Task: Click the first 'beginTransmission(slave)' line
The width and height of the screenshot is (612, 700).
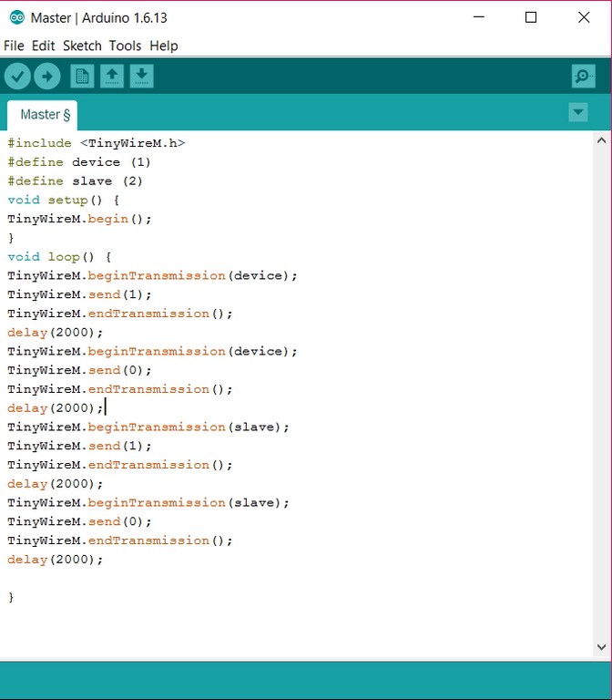Action: click(x=148, y=427)
